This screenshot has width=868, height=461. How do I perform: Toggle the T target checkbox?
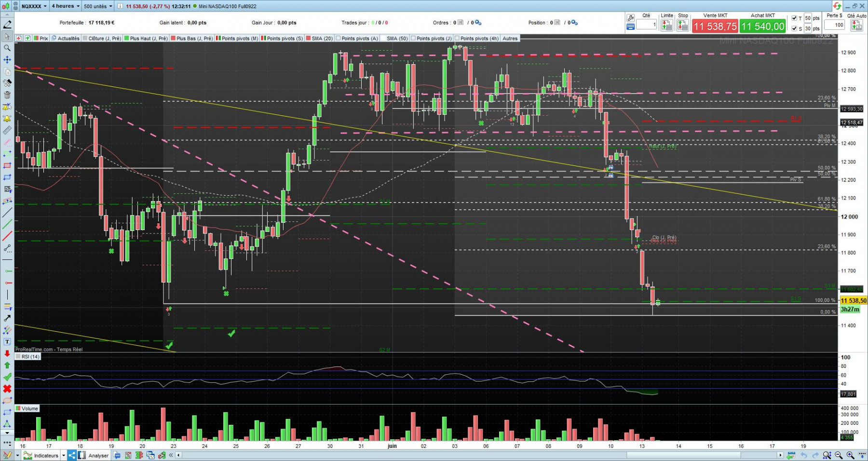coord(794,18)
